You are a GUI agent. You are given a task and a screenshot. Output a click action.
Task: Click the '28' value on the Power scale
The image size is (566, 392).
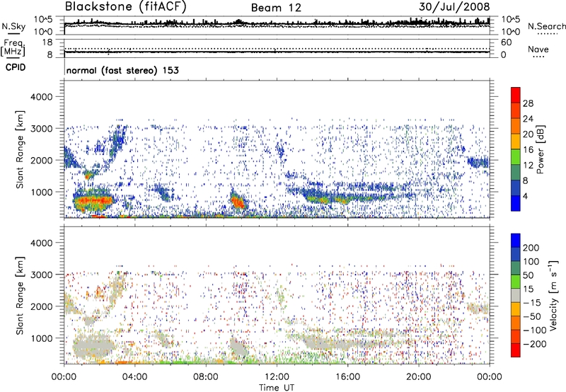pyautogui.click(x=528, y=103)
